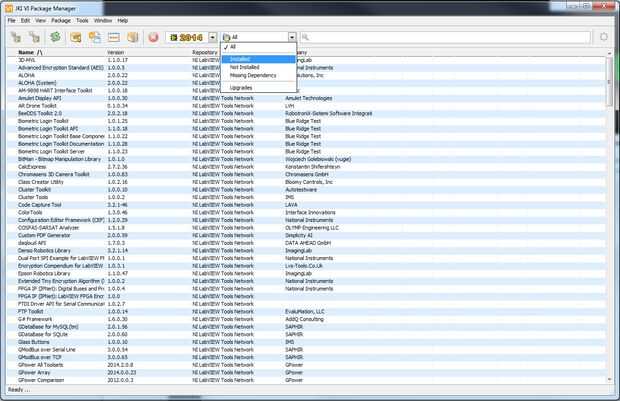
Task: Select the ALOHA (System) package row
Action: click(x=306, y=83)
